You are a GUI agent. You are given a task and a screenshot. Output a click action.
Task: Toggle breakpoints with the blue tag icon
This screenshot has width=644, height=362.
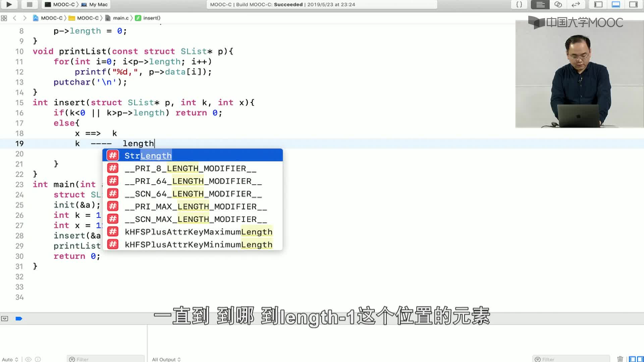(x=19, y=318)
